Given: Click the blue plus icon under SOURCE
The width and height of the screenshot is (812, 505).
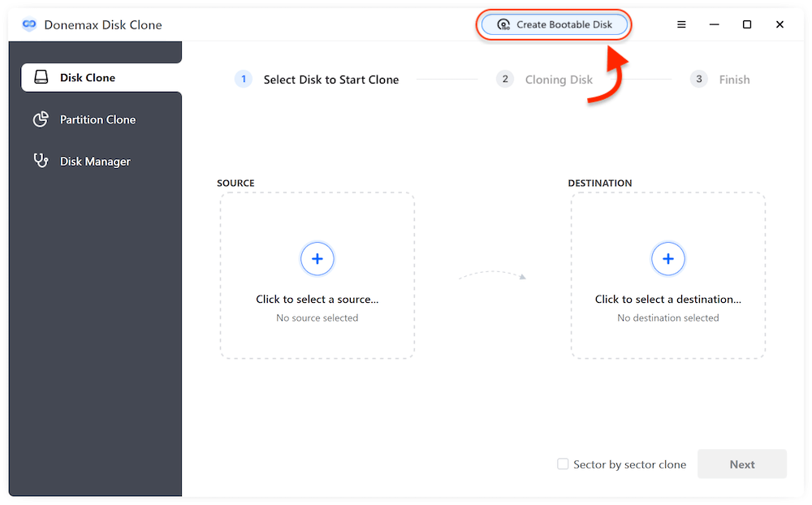Looking at the screenshot, I should click(317, 258).
